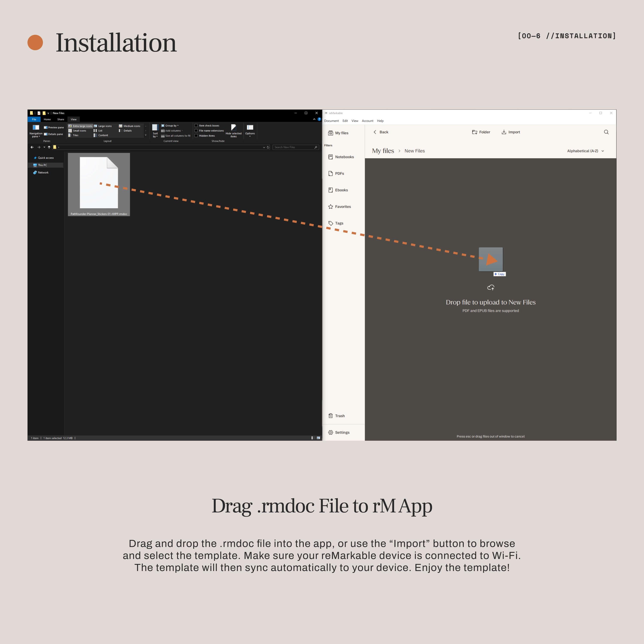Viewport: 644px width, 644px height.
Task: Click the Import button in reMarkable
Action: pos(511,132)
